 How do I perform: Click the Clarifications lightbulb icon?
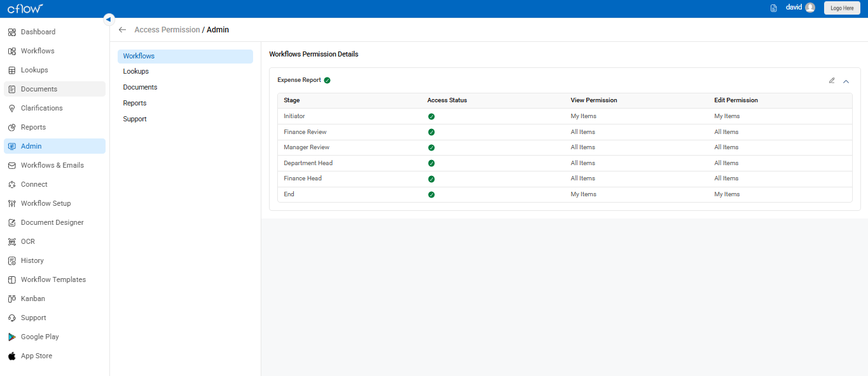coord(12,108)
